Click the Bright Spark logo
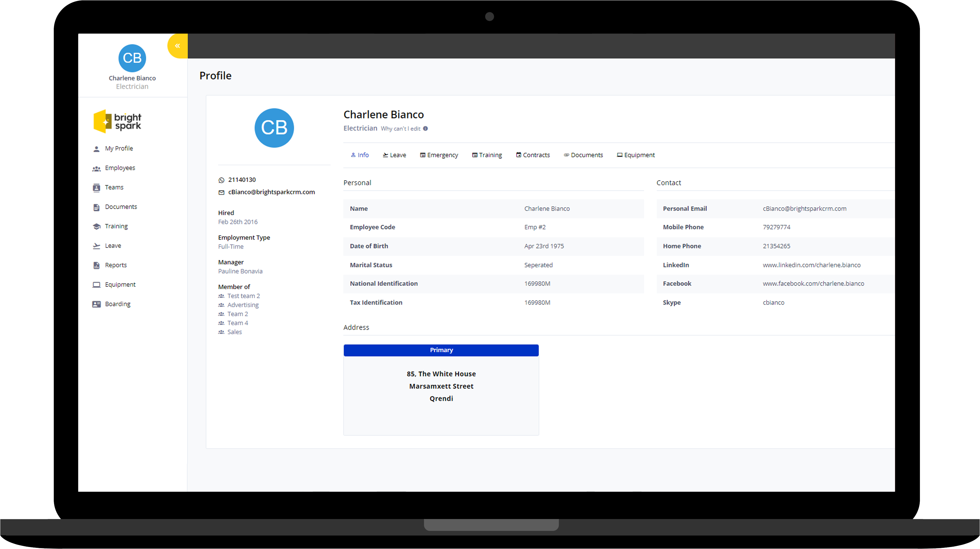The height and width of the screenshot is (549, 980). 117,122
